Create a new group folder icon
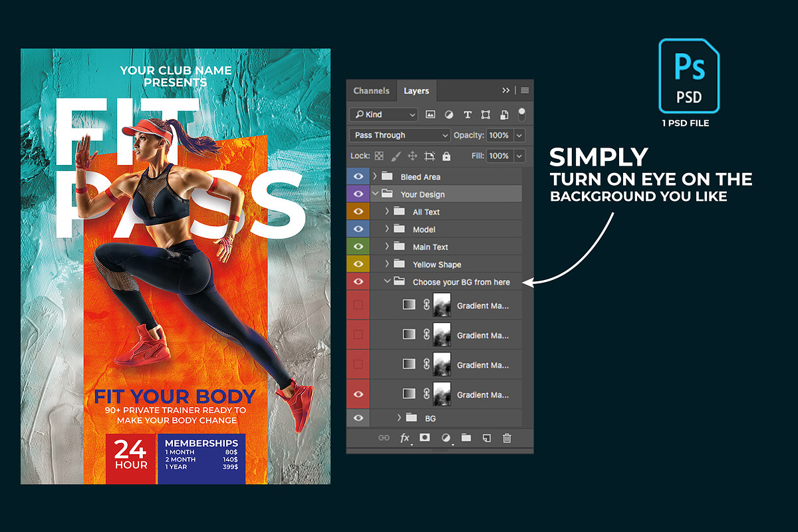This screenshot has height=532, width=798. [x=466, y=438]
